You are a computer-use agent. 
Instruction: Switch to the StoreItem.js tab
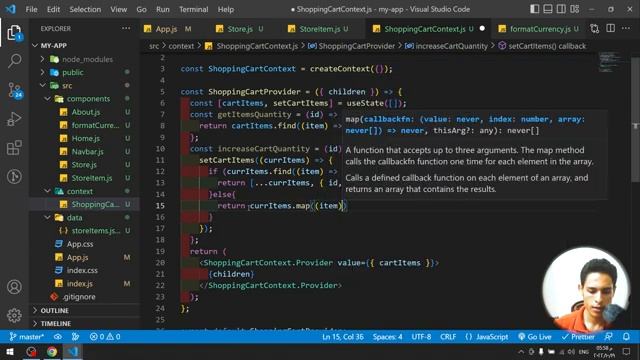point(320,29)
